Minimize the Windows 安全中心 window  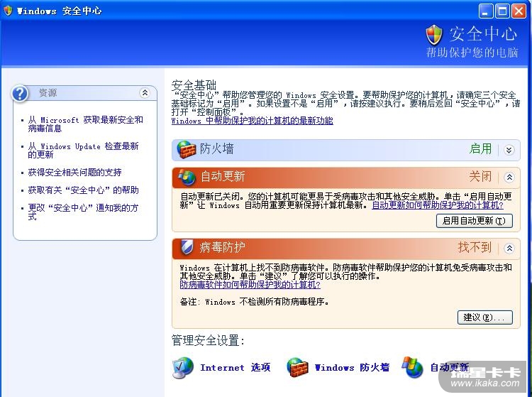point(486,11)
